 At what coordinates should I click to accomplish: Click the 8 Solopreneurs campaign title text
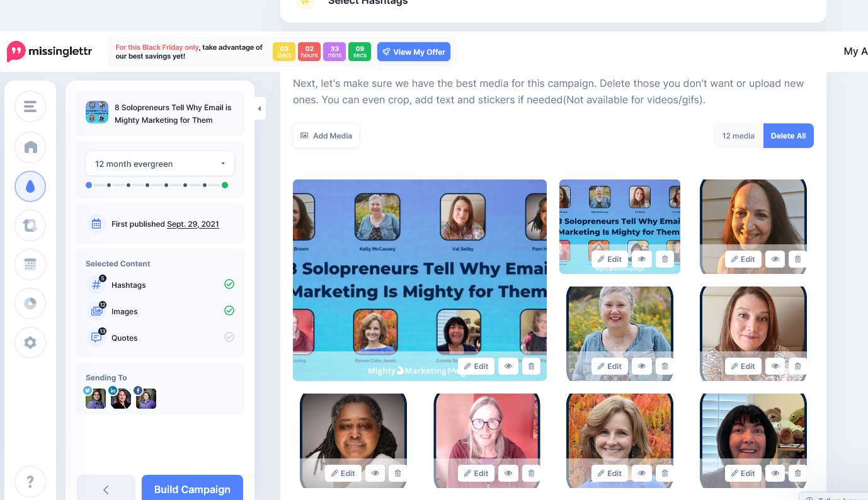tap(173, 113)
